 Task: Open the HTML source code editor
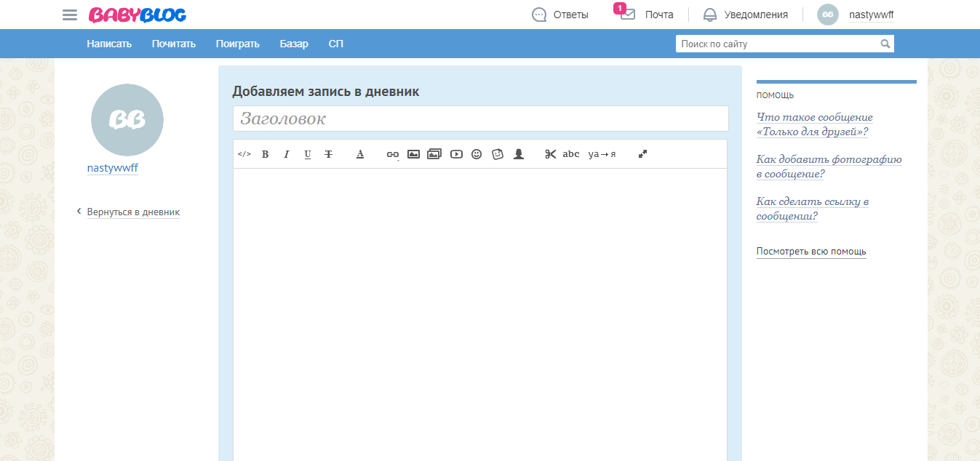point(244,153)
